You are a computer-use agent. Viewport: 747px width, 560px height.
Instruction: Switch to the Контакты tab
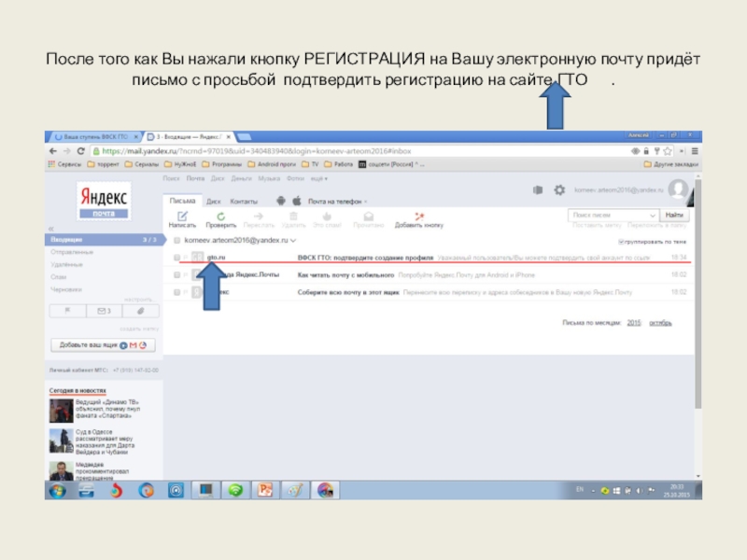click(244, 201)
